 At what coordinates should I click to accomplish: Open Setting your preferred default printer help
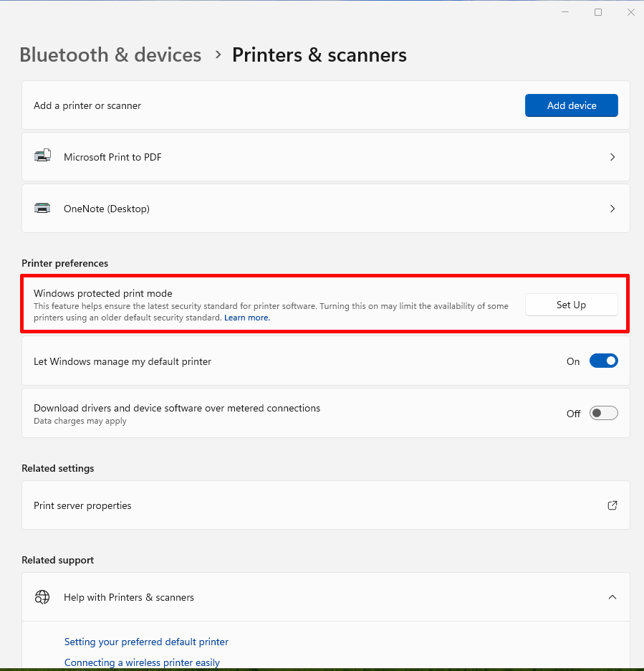point(146,642)
